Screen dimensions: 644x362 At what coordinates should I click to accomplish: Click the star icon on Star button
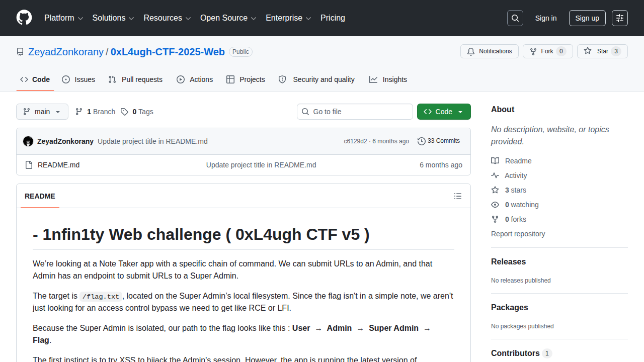[x=588, y=51]
